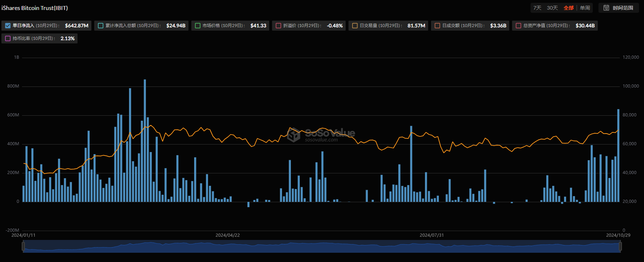Screen dimensions: 644x262
Task: Click the 2024/07/31 x-axis date label
Action: (432, 235)
